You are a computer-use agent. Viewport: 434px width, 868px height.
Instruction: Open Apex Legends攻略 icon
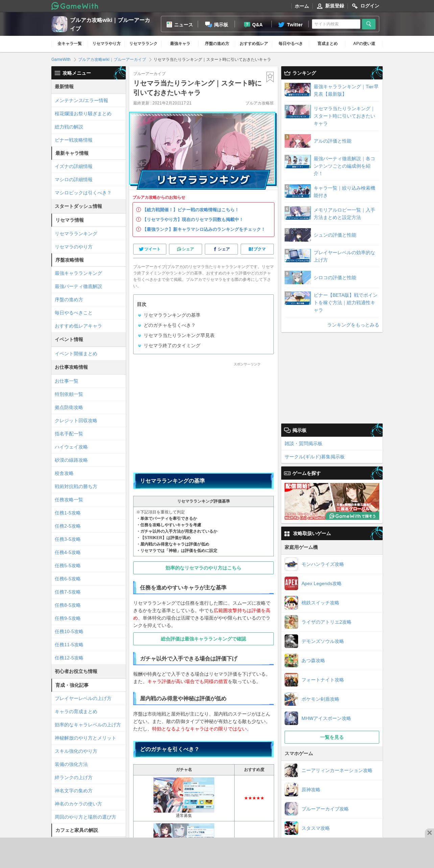[291, 583]
